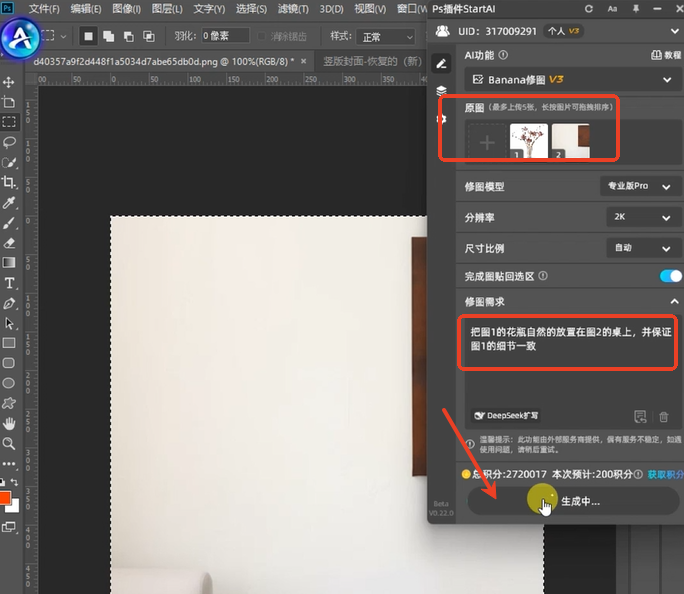Select the Artboard tool
The image size is (684, 594).
point(9,102)
